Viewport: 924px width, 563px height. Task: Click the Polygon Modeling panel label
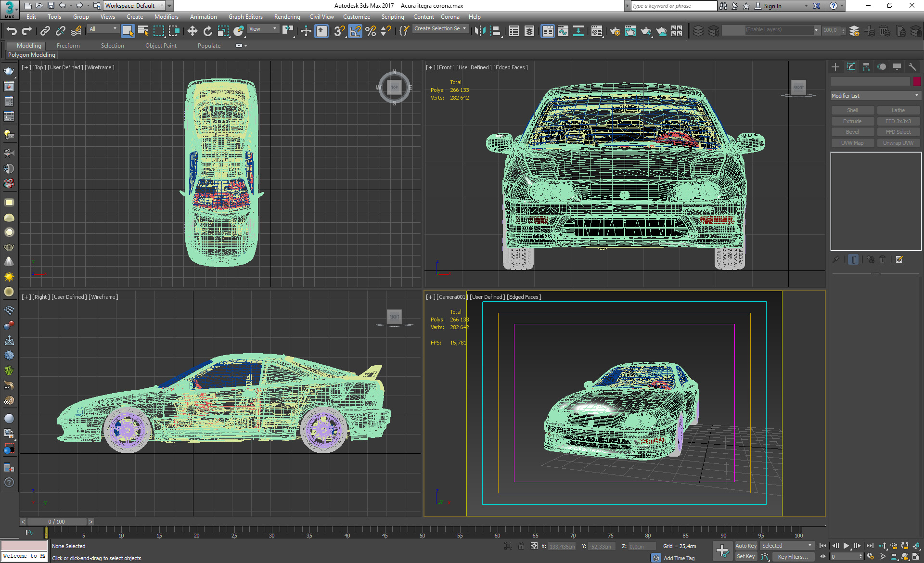tap(32, 55)
